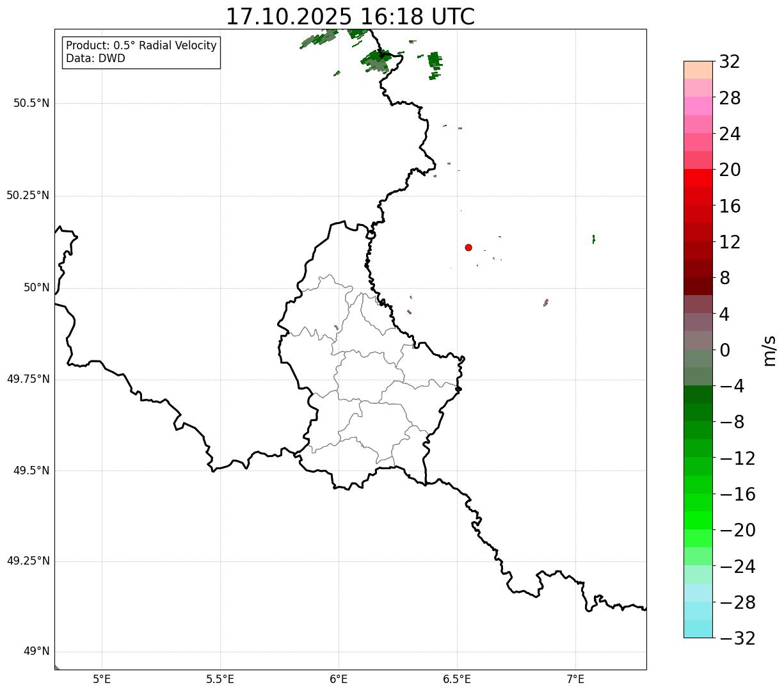Click the 49.5°N latitude label
The image size is (784, 692).
(x=31, y=471)
